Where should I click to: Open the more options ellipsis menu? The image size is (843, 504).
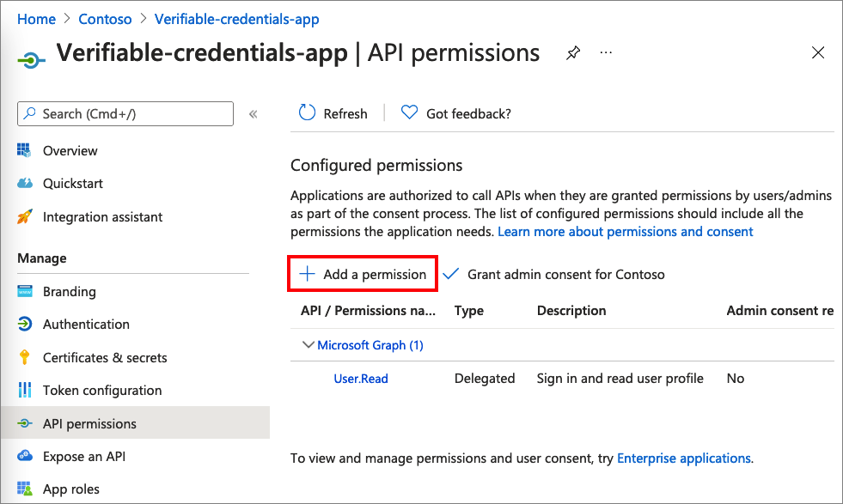(x=605, y=53)
